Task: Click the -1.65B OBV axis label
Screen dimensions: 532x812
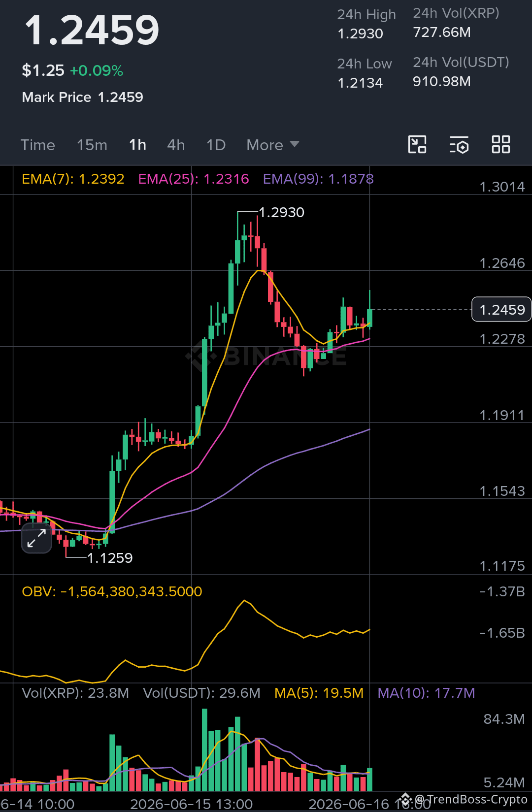Action: click(502, 633)
